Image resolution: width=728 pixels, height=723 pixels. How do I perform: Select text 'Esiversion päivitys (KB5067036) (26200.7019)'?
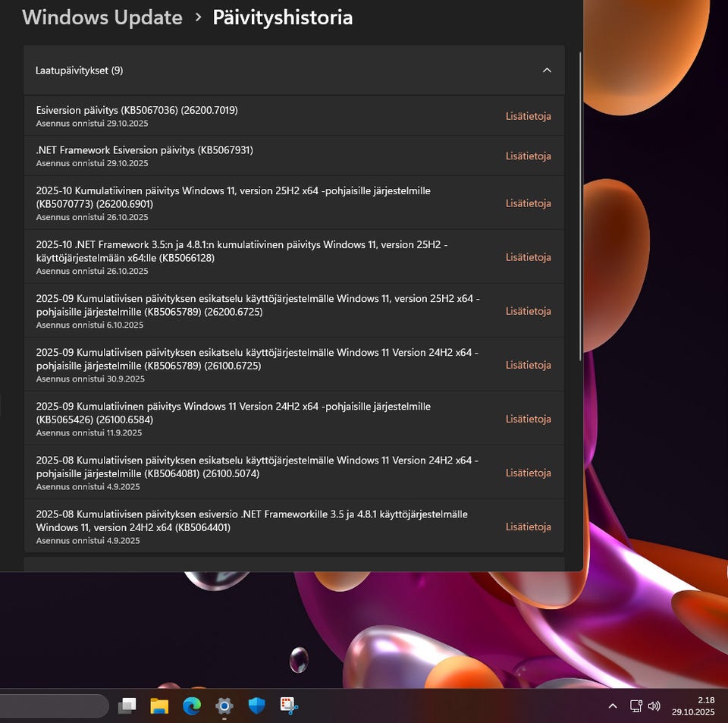click(x=137, y=110)
